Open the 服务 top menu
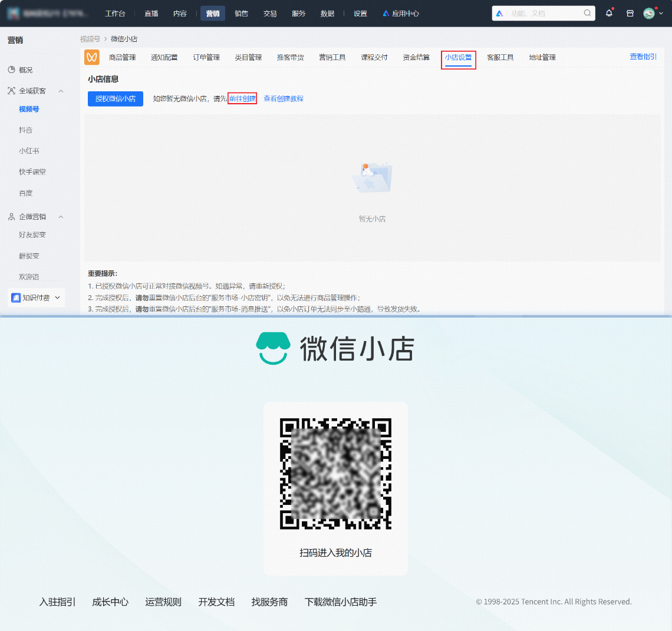The height and width of the screenshot is (631, 672). (x=299, y=14)
